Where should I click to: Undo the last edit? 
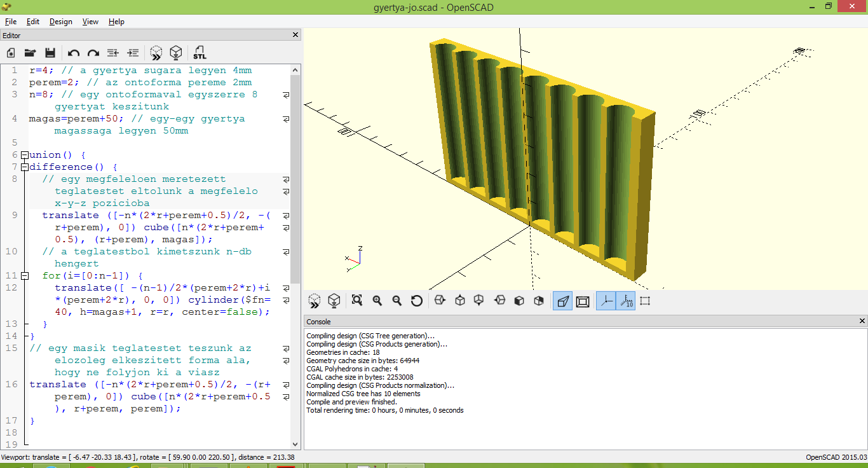[x=74, y=53]
